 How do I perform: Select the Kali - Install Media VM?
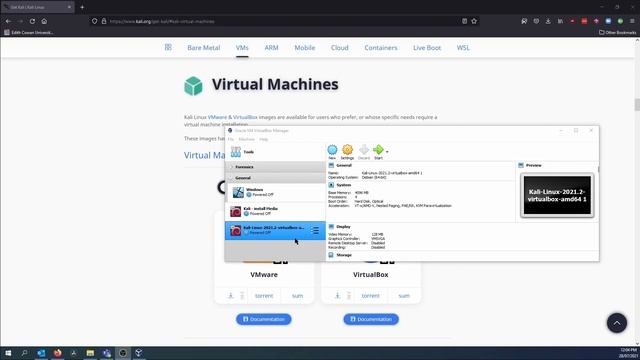tap(275, 211)
